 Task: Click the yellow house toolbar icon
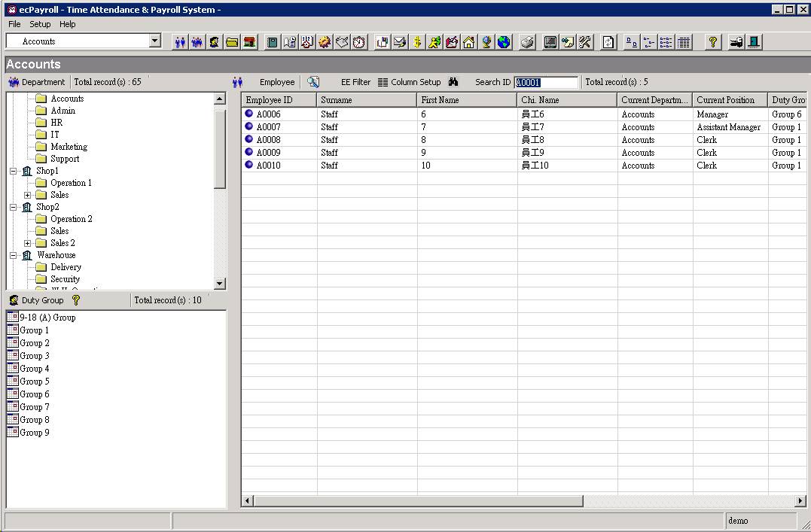[x=469, y=42]
